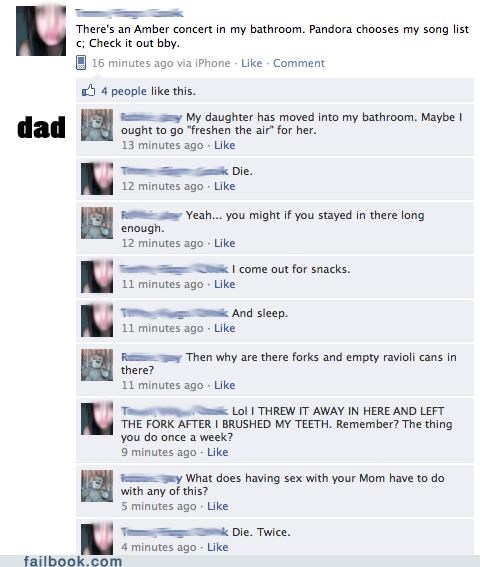Click Comment link under main post
This screenshot has height=567, width=480.
click(299, 63)
